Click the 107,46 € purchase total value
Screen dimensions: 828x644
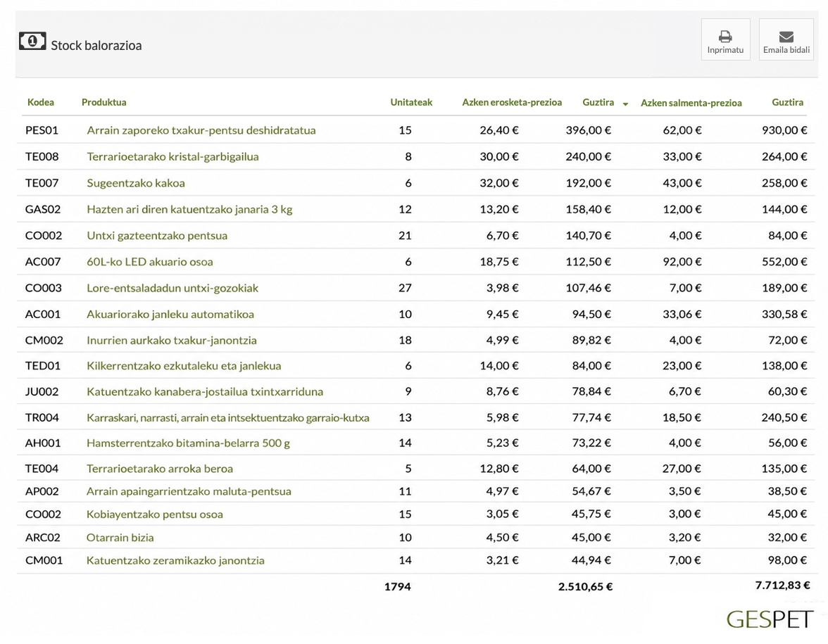[x=589, y=289]
